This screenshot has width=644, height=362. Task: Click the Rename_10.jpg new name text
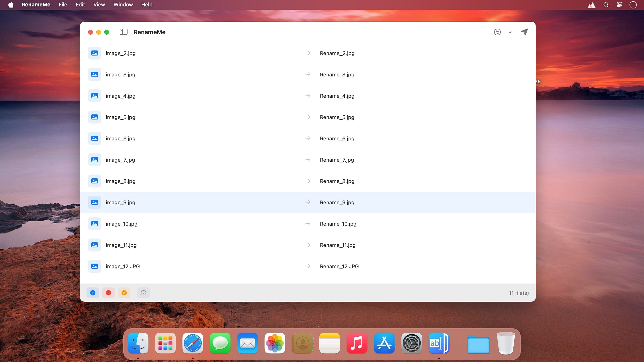coord(338,224)
